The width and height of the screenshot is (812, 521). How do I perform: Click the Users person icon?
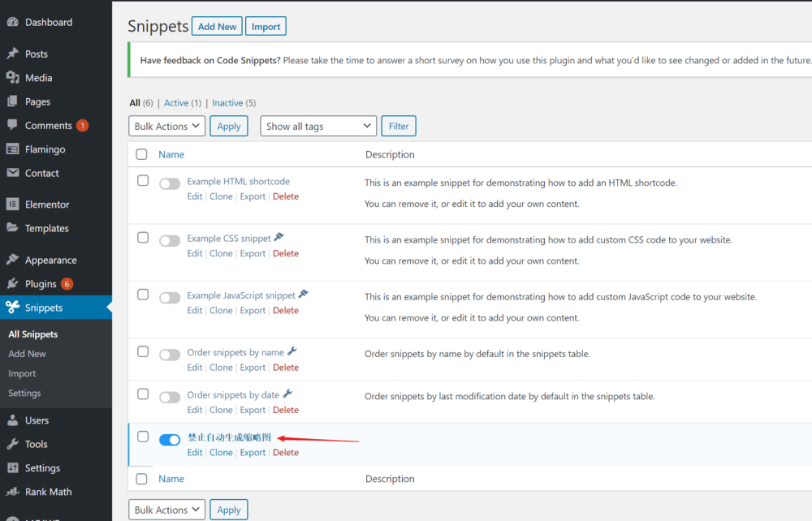click(12, 420)
